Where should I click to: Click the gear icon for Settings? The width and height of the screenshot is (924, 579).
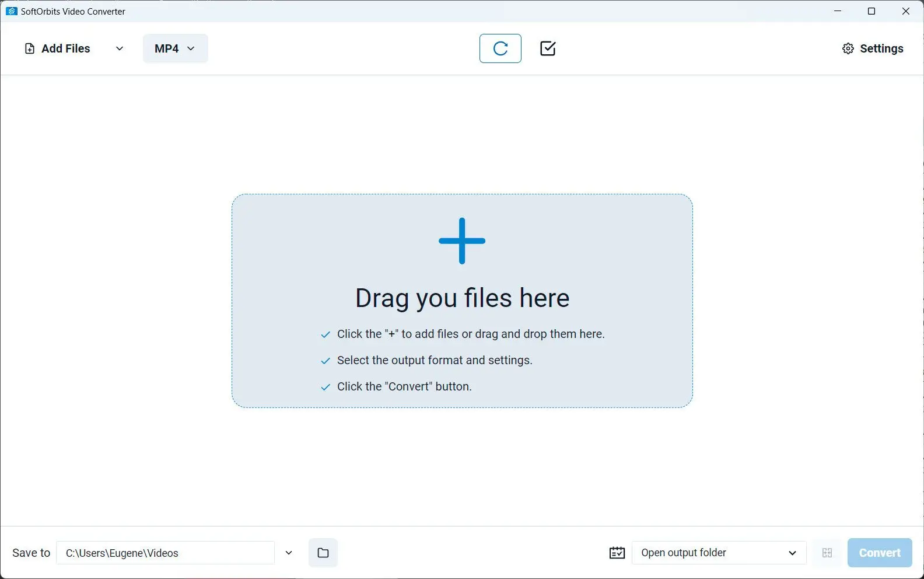point(848,48)
